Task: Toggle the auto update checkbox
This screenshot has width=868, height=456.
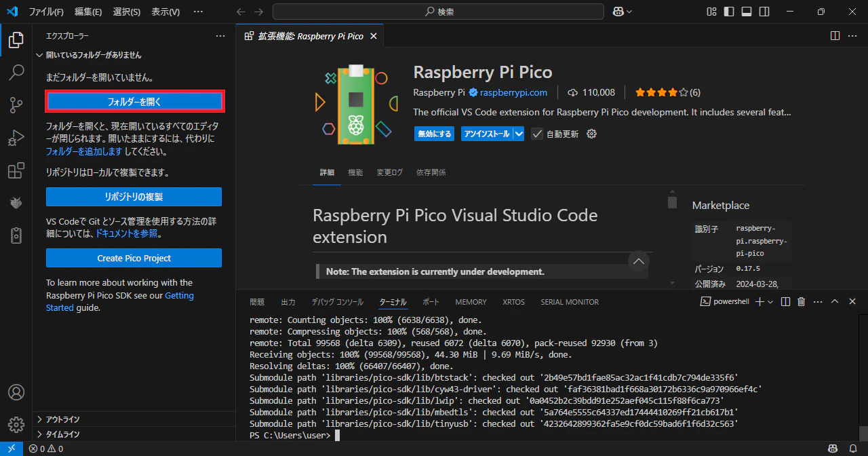Action: [x=537, y=134]
